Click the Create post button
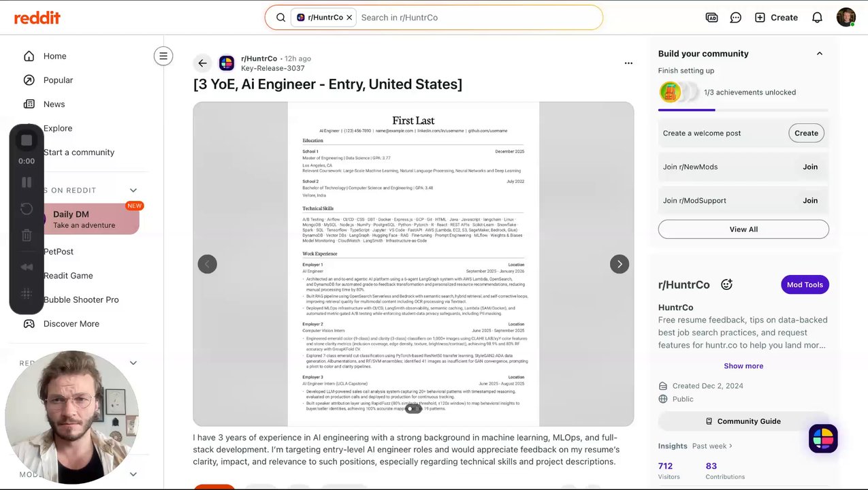The width and height of the screenshot is (868, 490). (x=776, y=18)
